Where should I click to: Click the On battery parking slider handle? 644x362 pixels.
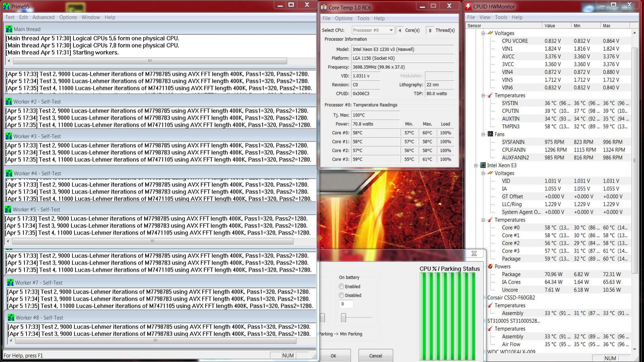(x=343, y=318)
